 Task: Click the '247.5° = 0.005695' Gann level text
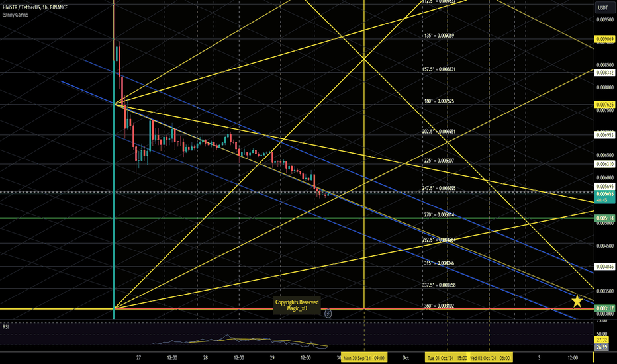[439, 189]
